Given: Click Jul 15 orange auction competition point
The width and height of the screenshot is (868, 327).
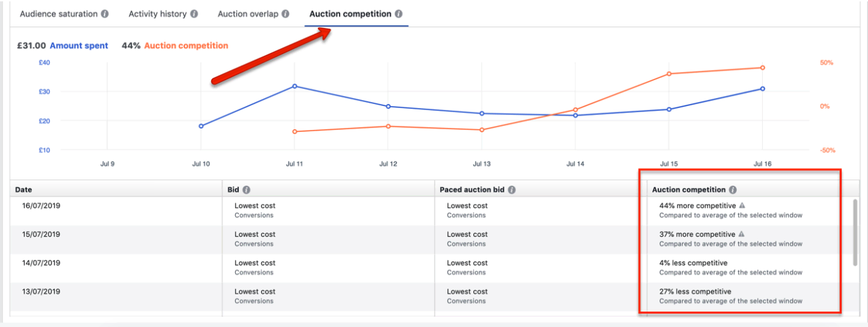Looking at the screenshot, I should click(669, 73).
